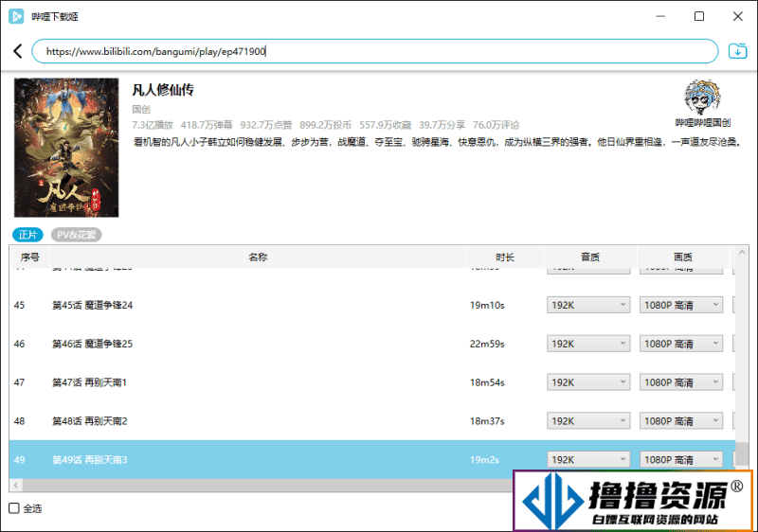
Task: Open audio quality dropdown for episode 49
Action: (x=588, y=460)
